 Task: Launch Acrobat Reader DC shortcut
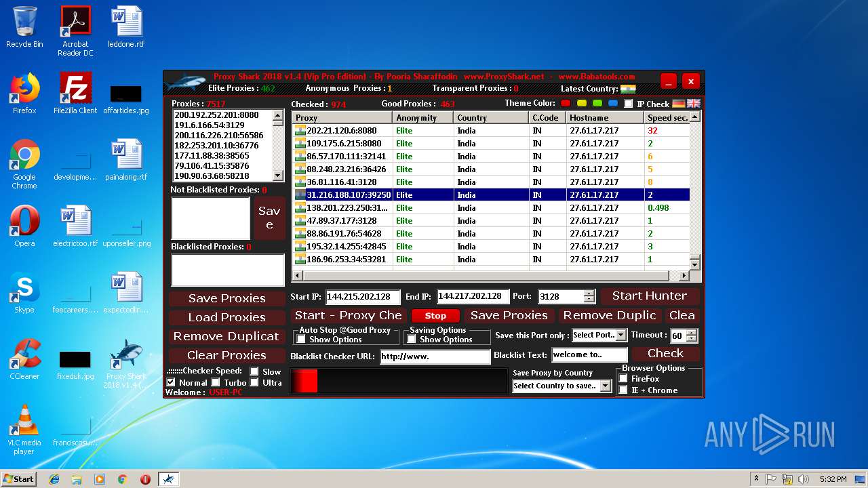pos(75,32)
